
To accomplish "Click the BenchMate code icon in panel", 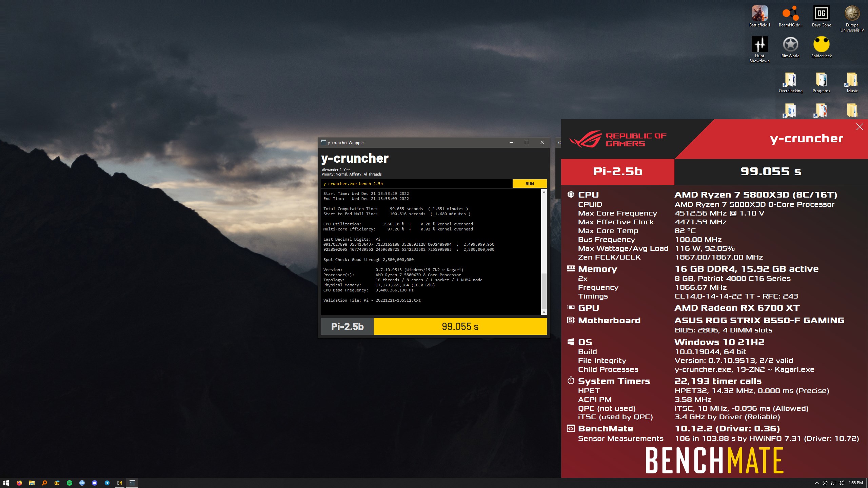I will coord(571,428).
